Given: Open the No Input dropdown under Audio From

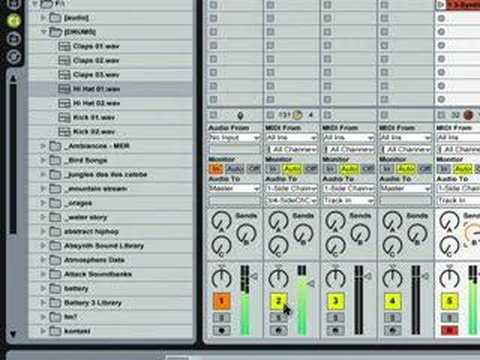Looking at the screenshot, I should pyautogui.click(x=234, y=137).
